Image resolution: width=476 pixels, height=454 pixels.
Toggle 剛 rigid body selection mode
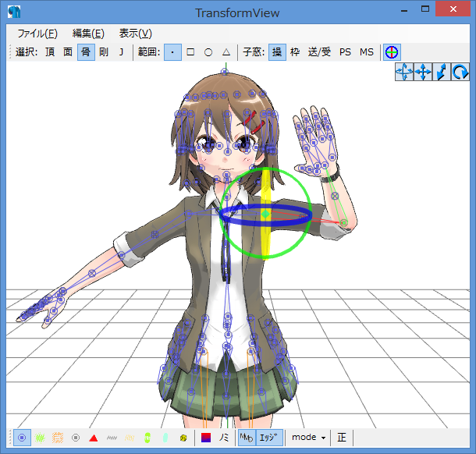pos(103,53)
